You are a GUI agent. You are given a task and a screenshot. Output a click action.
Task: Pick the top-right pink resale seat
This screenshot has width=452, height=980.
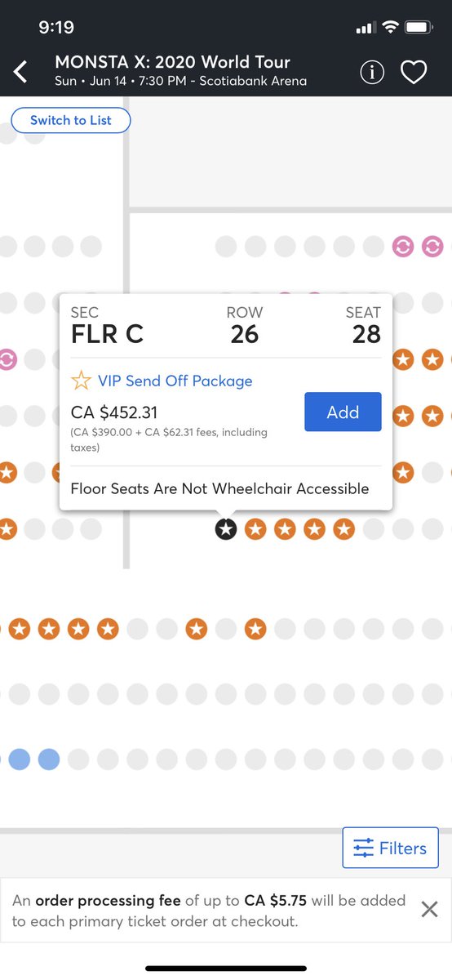(x=432, y=245)
